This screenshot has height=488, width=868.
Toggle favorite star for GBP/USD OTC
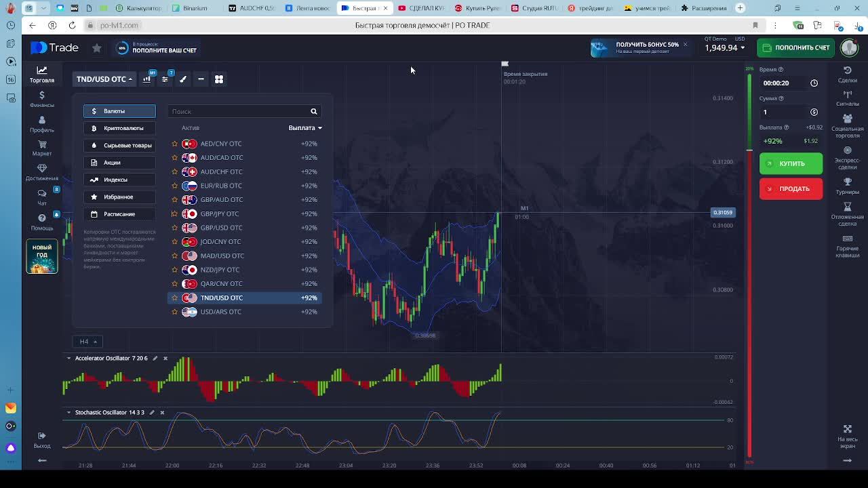click(x=174, y=228)
